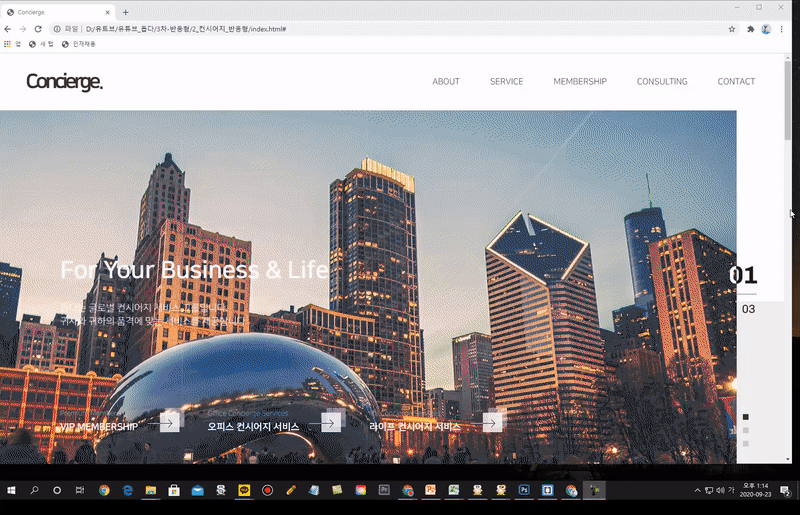Screen dimensions: 800x515
Task: Click the 라이프 컨시어지 서비스 text link
Action: point(415,427)
